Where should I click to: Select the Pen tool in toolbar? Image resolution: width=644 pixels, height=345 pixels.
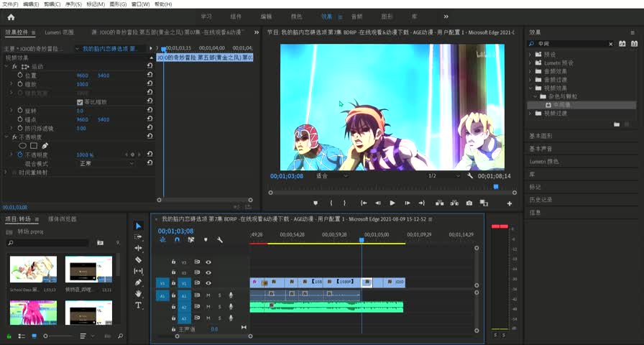point(139,282)
